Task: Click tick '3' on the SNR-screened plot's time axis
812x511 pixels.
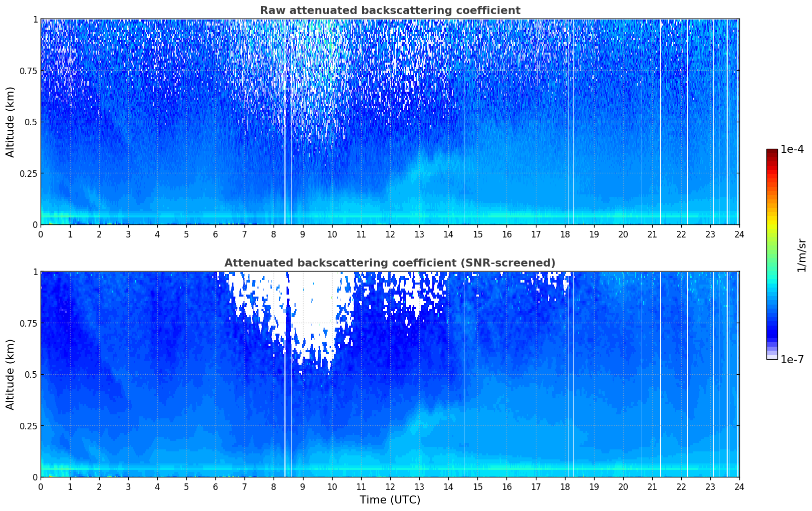Action: pyautogui.click(x=128, y=486)
